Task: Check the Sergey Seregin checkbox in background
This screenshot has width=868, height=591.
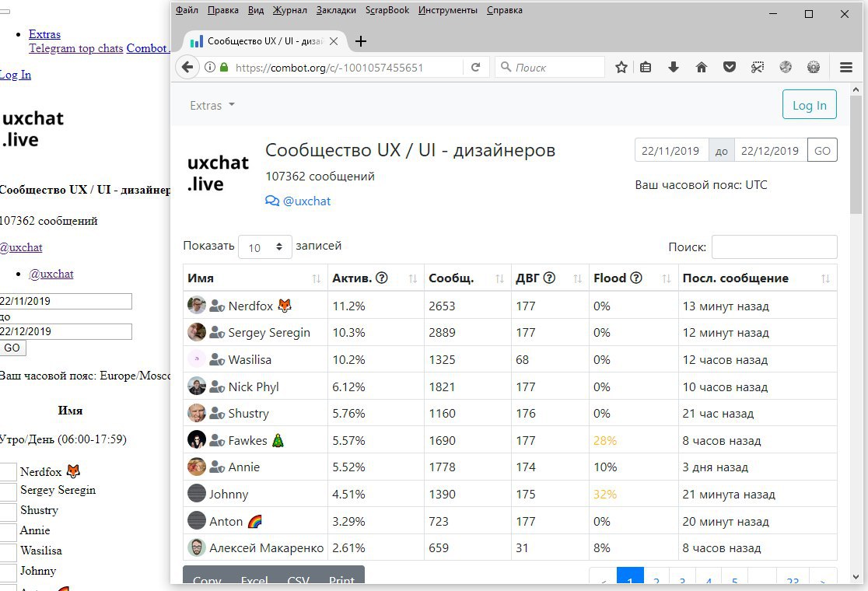Action: pos(9,491)
